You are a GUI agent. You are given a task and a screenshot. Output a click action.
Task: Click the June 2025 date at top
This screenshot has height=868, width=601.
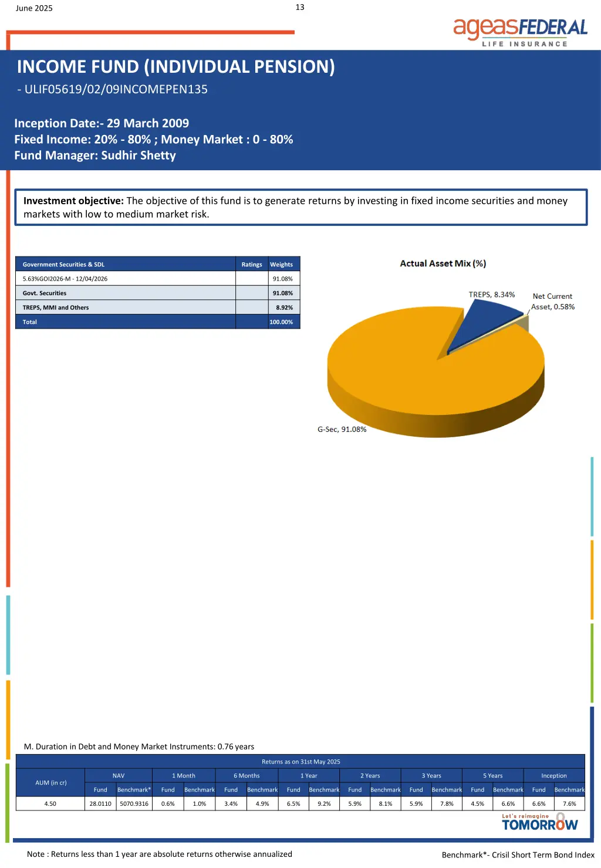[34, 8]
